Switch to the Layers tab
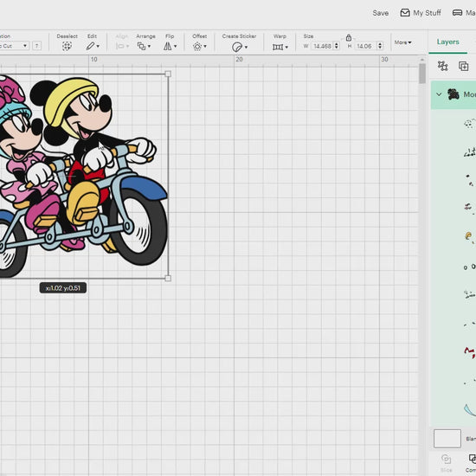 [x=447, y=42]
